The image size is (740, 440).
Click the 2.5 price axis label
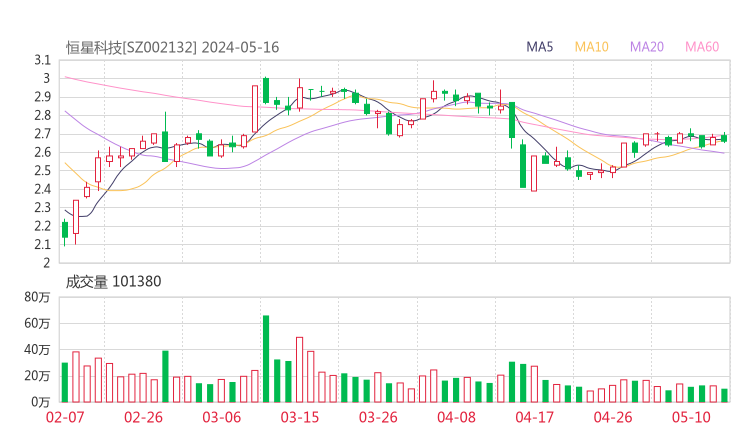(x=42, y=171)
